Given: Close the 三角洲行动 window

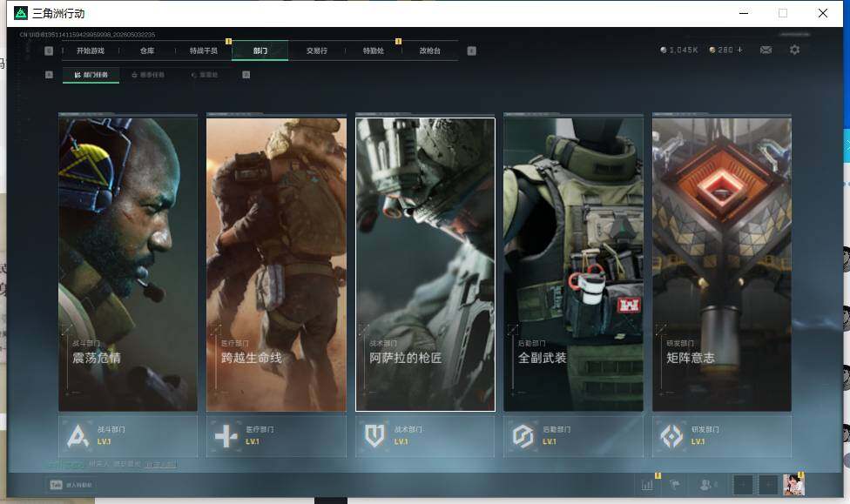Looking at the screenshot, I should click(822, 13).
